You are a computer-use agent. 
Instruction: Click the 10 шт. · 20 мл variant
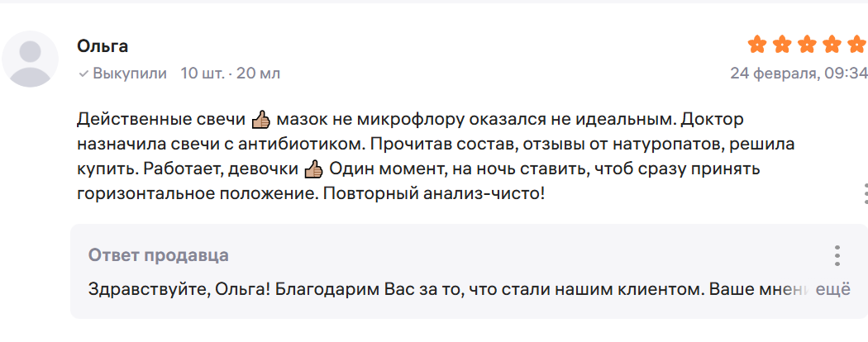click(230, 74)
